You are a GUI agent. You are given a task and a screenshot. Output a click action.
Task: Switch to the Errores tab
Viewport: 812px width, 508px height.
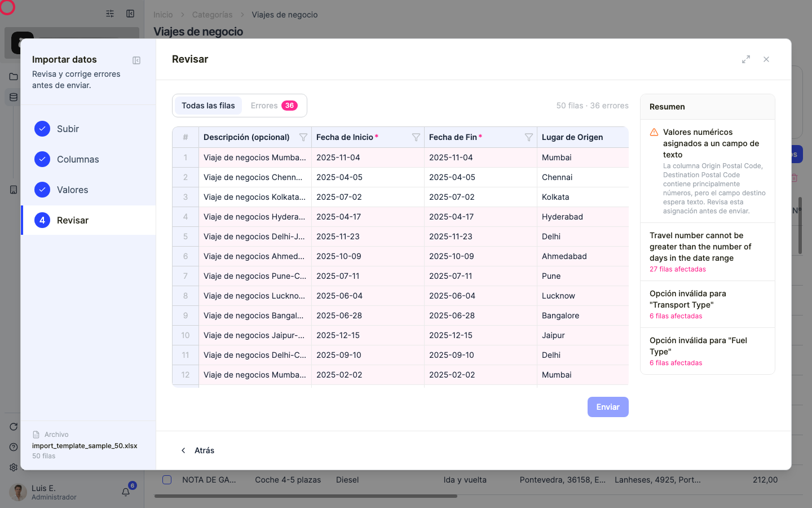(x=274, y=106)
